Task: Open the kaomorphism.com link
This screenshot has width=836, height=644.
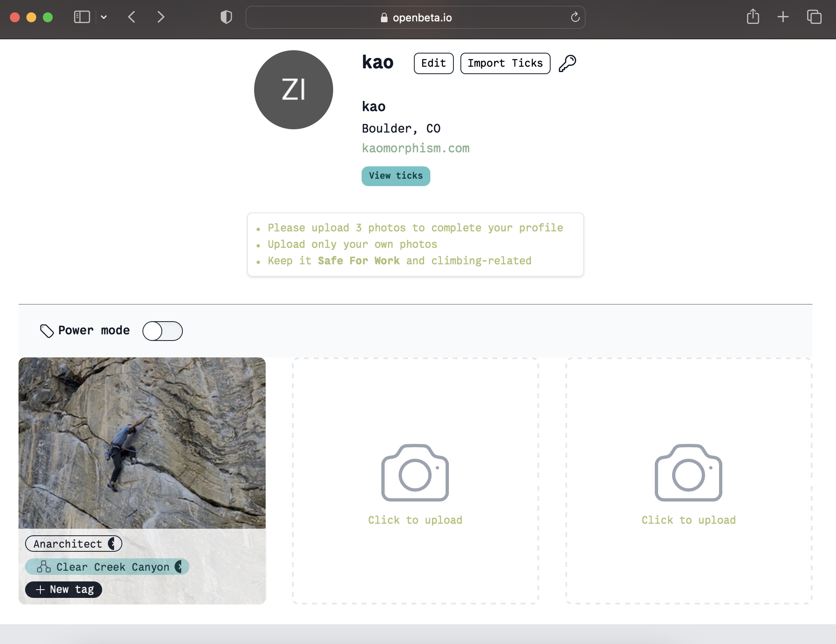Action: click(416, 148)
